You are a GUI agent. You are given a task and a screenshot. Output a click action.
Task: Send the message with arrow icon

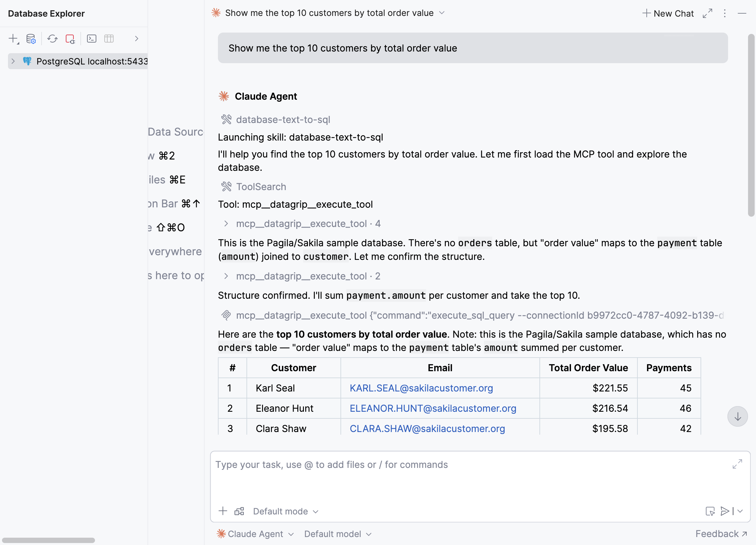click(725, 511)
